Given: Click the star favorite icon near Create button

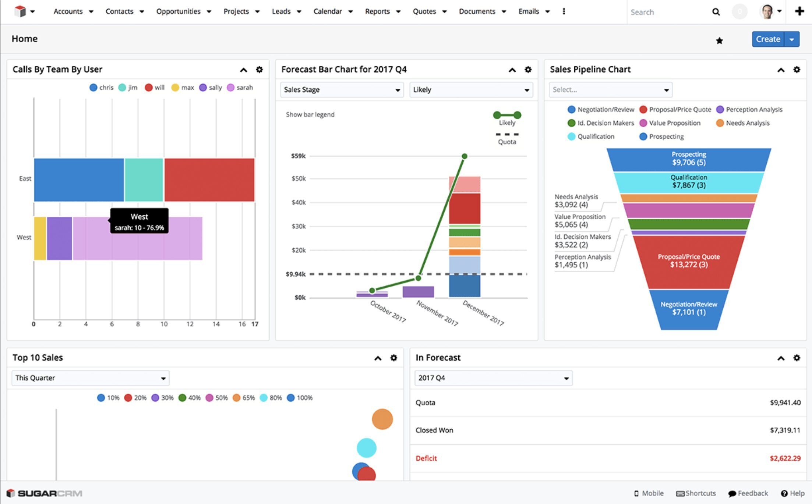Looking at the screenshot, I should [x=719, y=40].
